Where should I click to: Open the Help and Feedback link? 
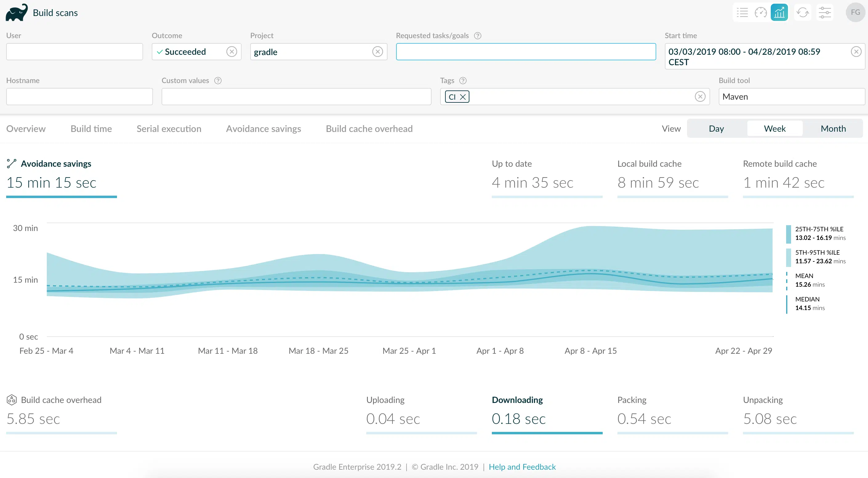pos(522,467)
